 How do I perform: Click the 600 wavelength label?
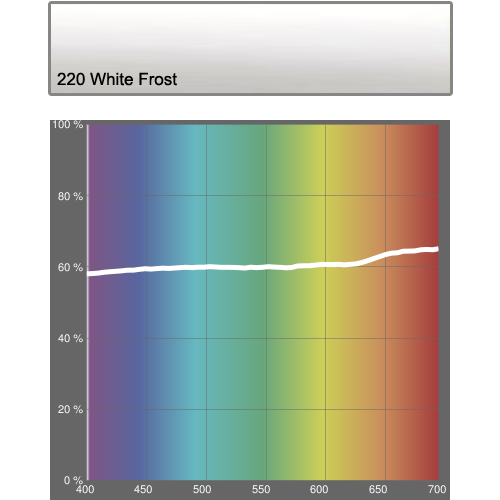coord(319,489)
